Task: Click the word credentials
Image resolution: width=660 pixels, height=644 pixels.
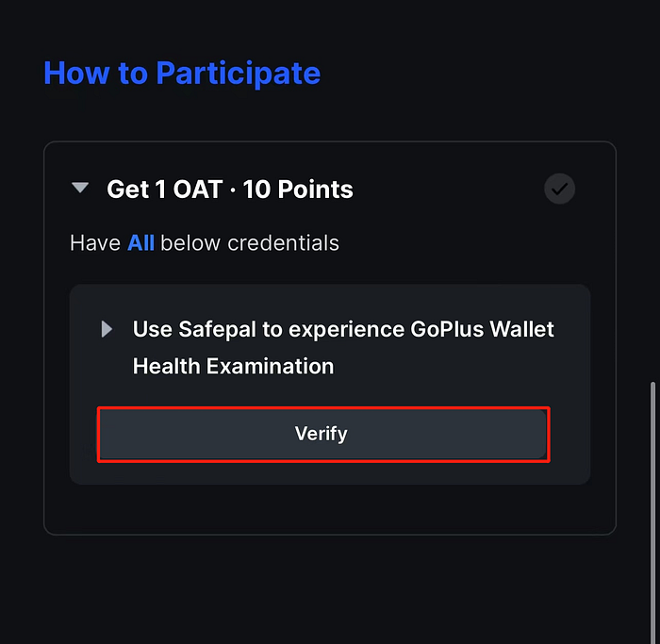Action: click(283, 243)
